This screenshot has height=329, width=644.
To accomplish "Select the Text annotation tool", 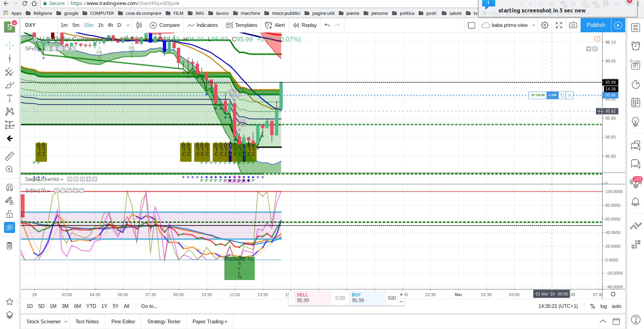I will coord(10,98).
